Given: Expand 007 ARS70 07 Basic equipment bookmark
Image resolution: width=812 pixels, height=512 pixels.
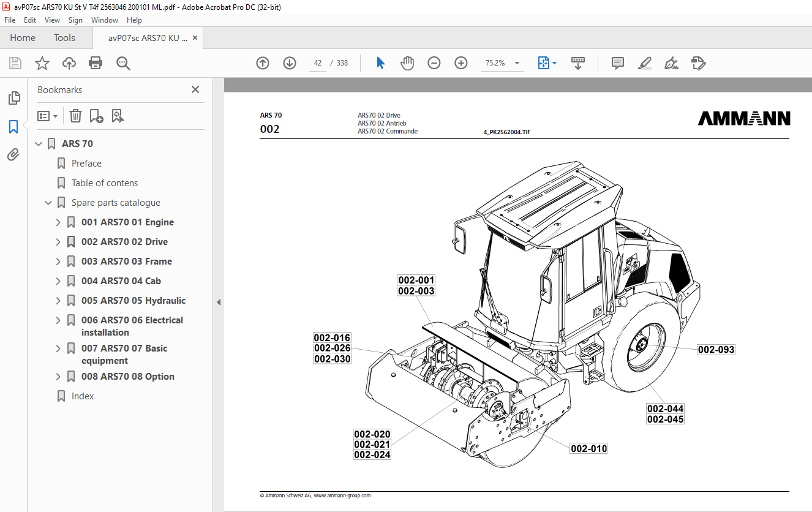Looking at the screenshot, I should [58, 348].
